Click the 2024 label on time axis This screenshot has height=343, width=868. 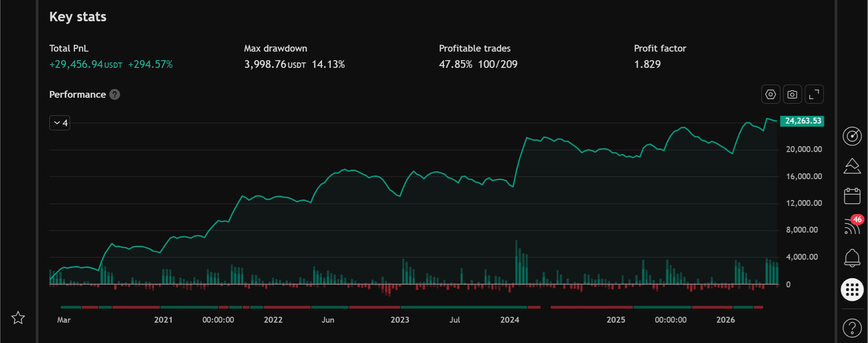coord(509,320)
